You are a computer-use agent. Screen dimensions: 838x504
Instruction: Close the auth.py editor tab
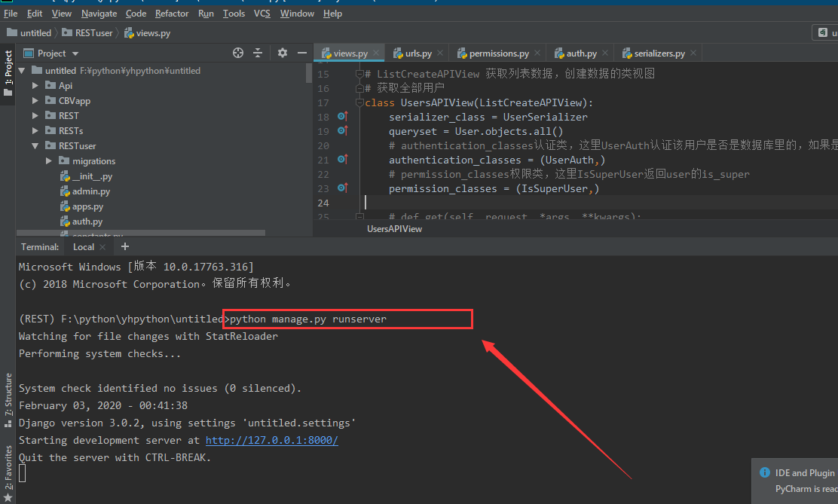click(605, 53)
